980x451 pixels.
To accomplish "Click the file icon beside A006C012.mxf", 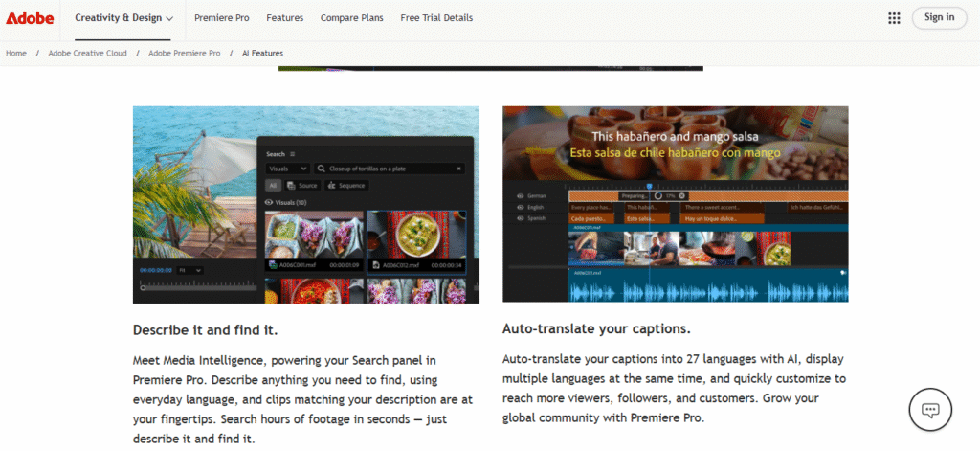I will coord(375,264).
